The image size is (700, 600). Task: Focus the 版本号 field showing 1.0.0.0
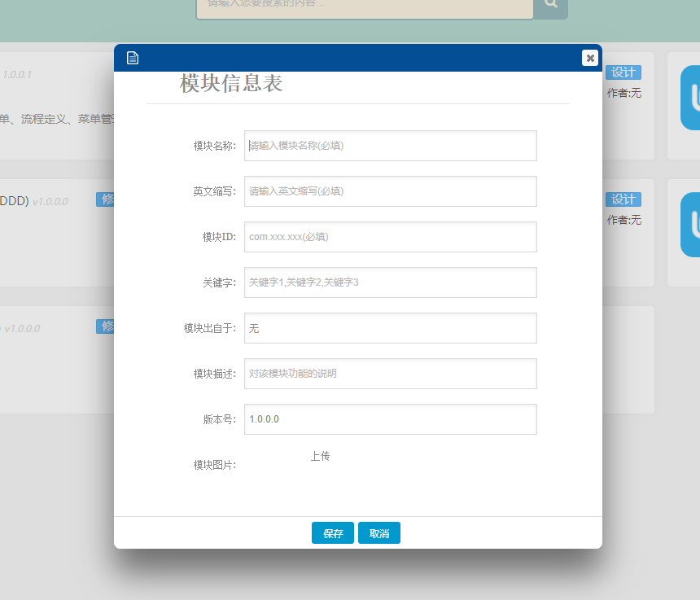391,419
